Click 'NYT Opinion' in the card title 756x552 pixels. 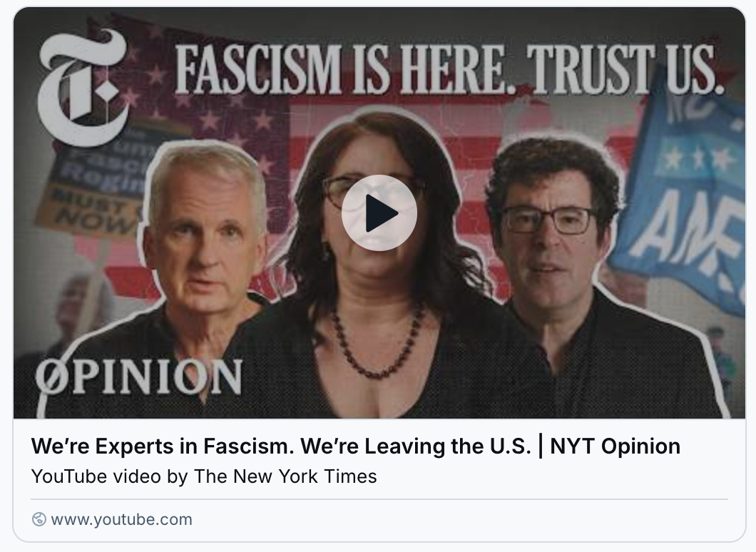coord(615,446)
